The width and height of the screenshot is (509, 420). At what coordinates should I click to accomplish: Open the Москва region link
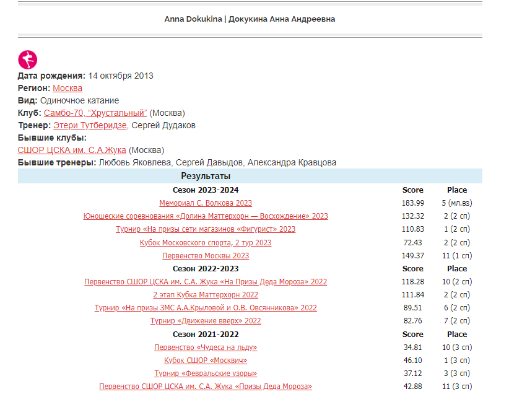67,88
